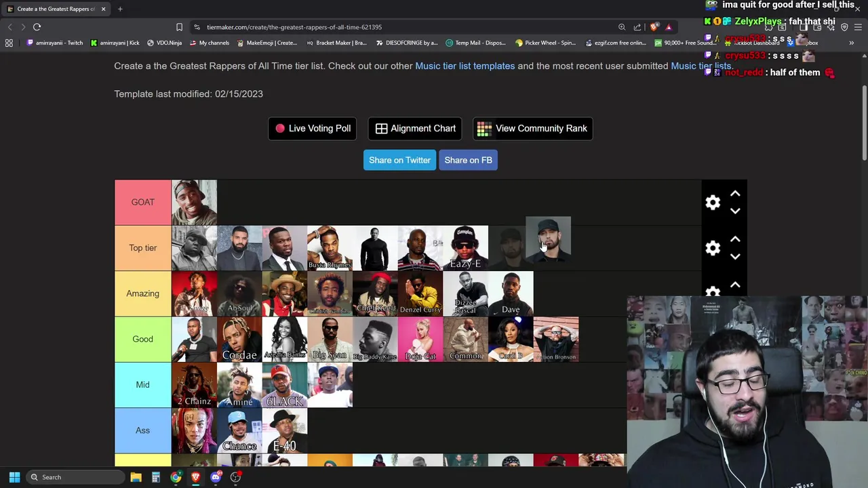
Task: Open a new browser tab
Action: click(x=120, y=9)
